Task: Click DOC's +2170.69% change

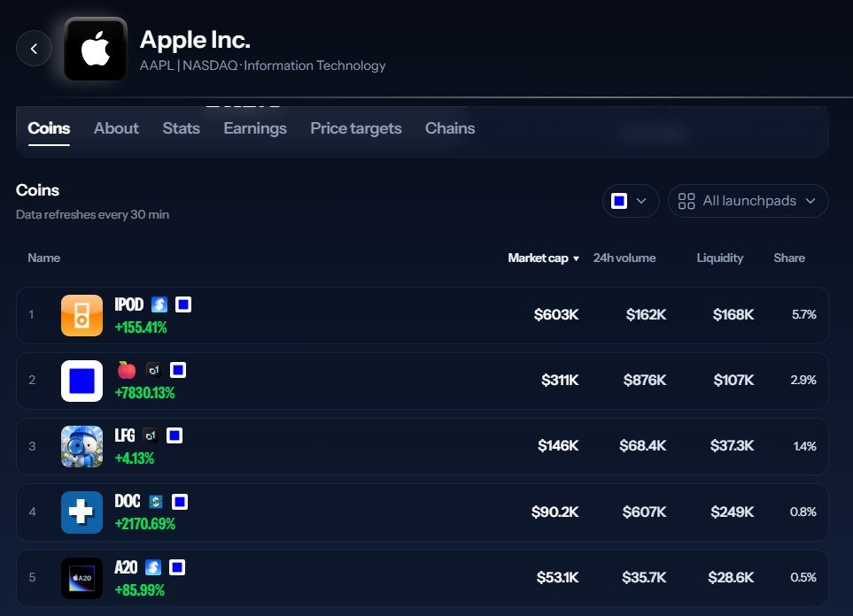Action: tap(144, 524)
